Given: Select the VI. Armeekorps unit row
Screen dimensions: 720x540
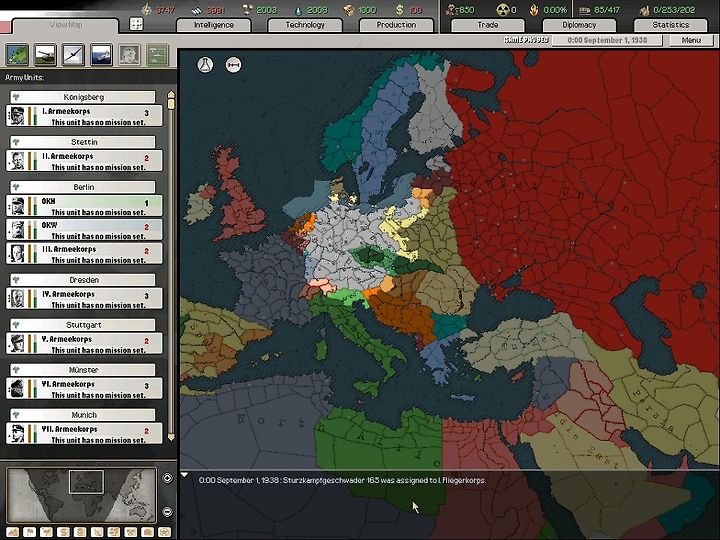Looking at the screenshot, I should [84, 388].
